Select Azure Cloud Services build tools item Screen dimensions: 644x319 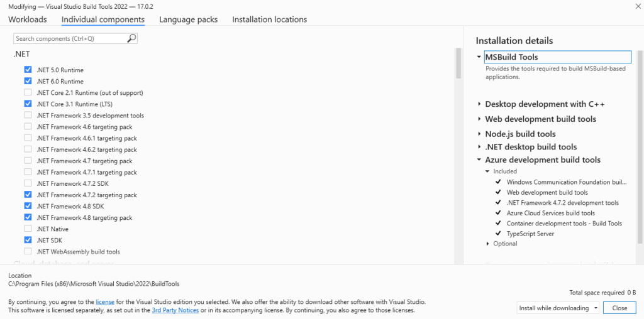click(551, 213)
